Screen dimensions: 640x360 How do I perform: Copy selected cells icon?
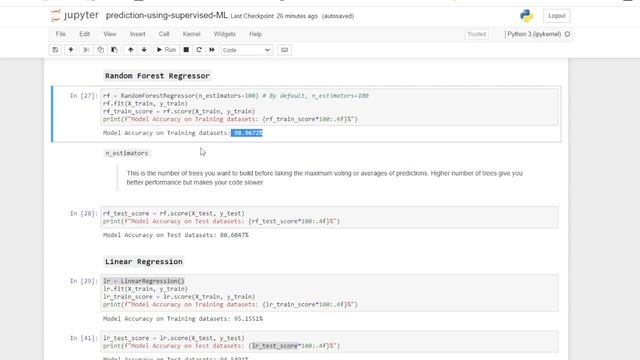pos(100,50)
